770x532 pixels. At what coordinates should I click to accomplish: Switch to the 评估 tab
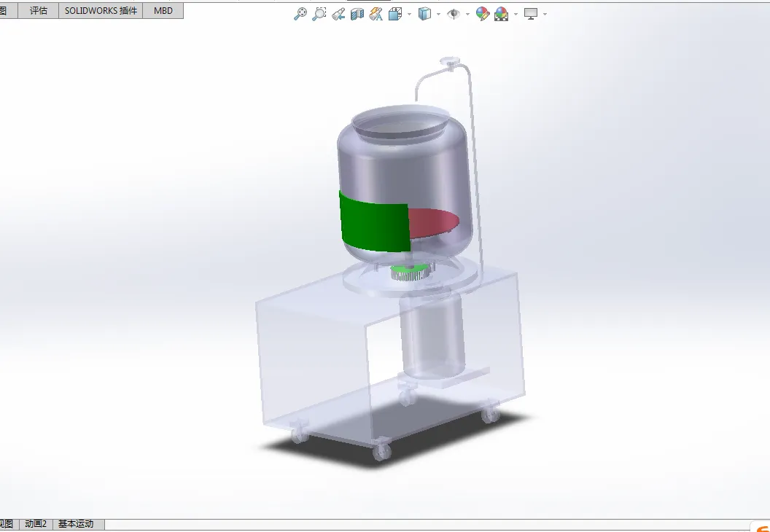[x=39, y=11]
